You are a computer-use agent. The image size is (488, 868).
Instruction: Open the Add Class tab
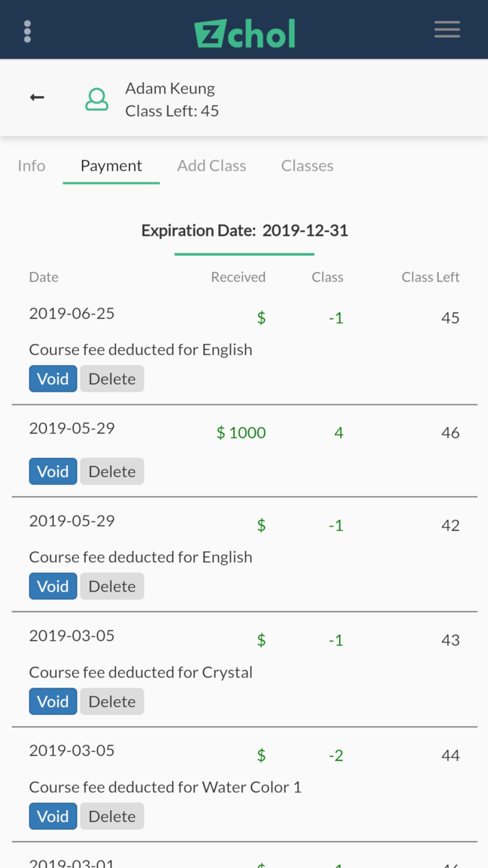(211, 166)
